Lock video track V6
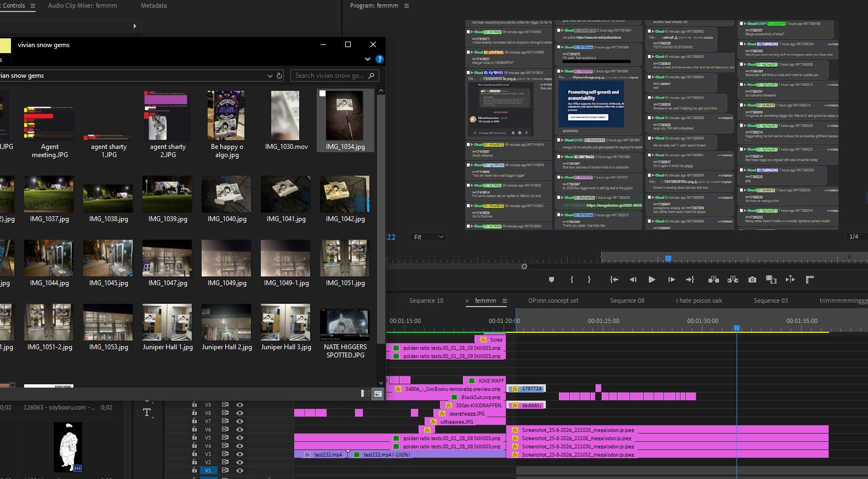This screenshot has width=868, height=479. (x=194, y=430)
